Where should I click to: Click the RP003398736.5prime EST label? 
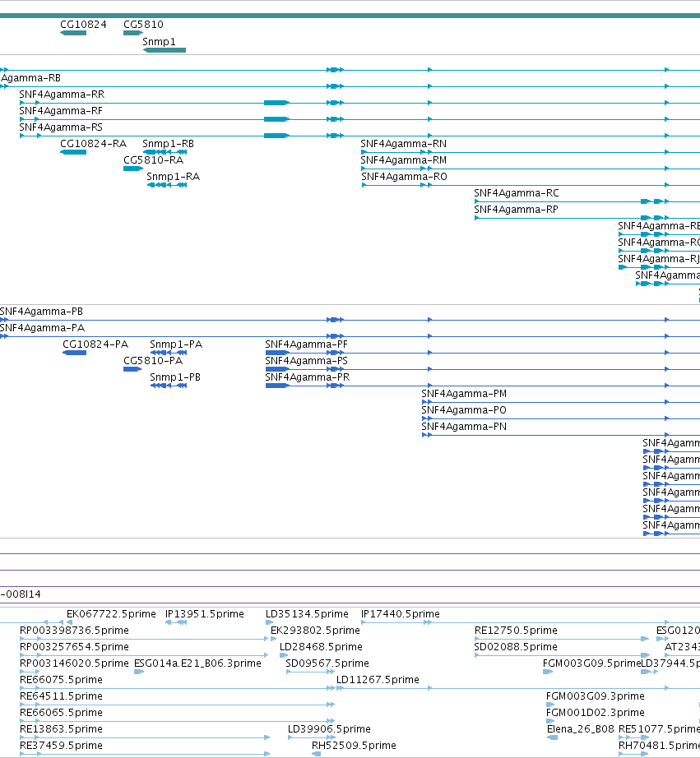(x=74, y=631)
